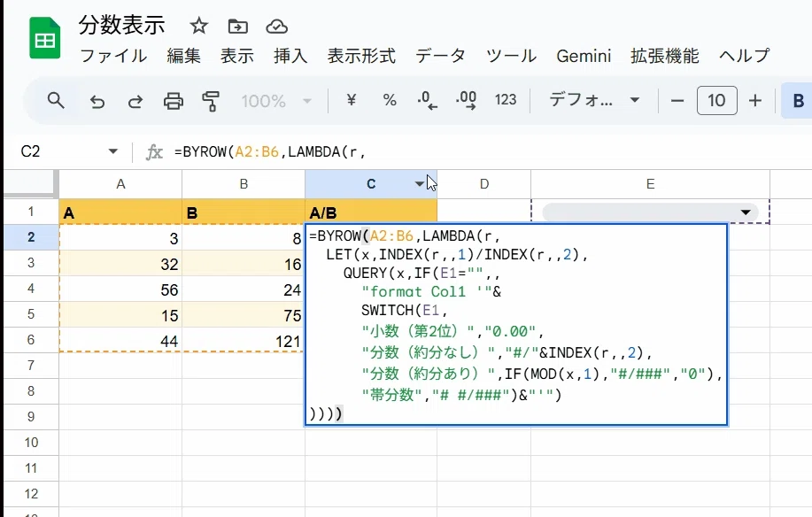The height and width of the screenshot is (517, 812).
Task: Select cell A3 containing 32
Action: pos(120,264)
